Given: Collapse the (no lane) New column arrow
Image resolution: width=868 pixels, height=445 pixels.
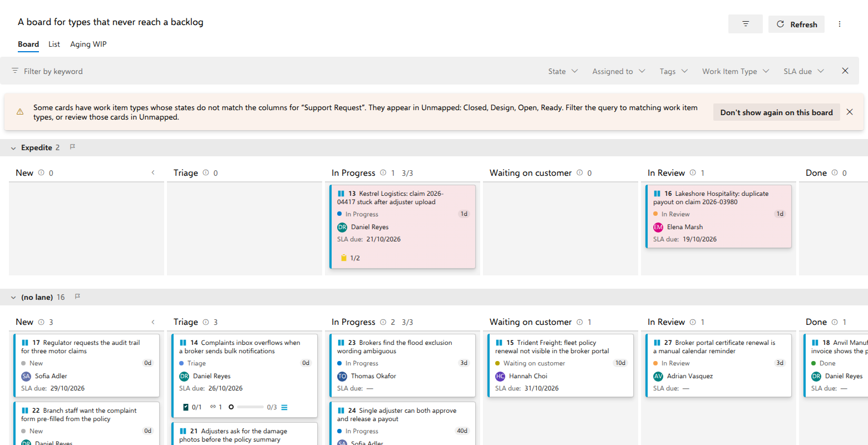Looking at the screenshot, I should coord(153,322).
